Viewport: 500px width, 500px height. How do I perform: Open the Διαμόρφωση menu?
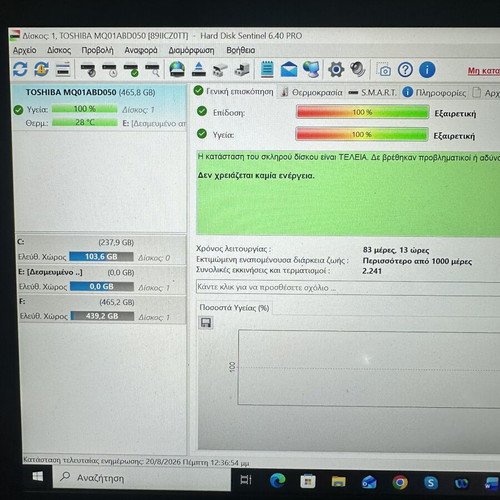191,50
